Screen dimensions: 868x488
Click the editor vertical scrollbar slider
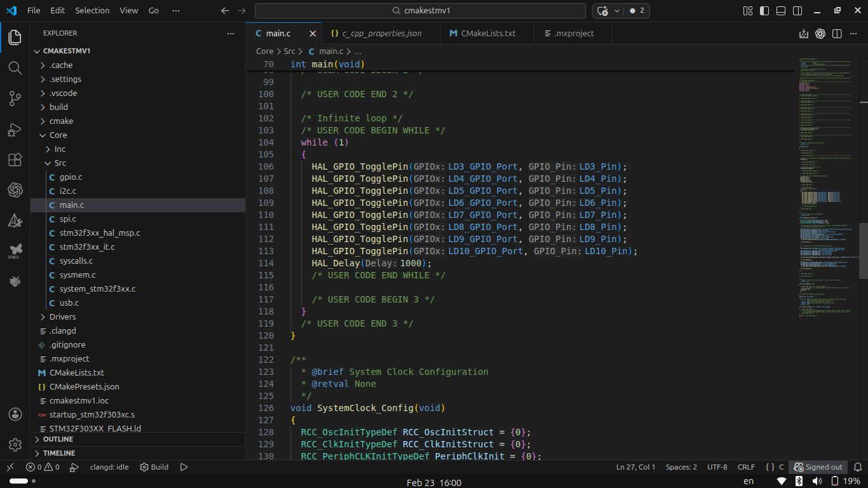(864, 251)
